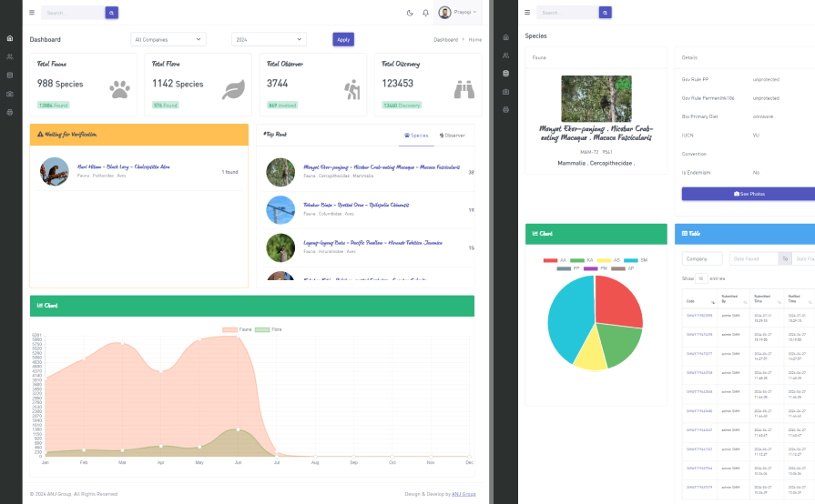
Task: Open the All Companies dropdown
Action: (168, 39)
